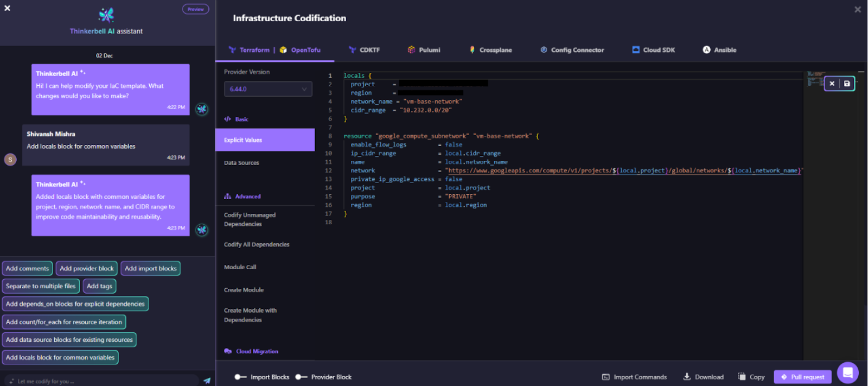The height and width of the screenshot is (386, 868).
Task: Click the Preview badge in assistant header
Action: coord(195,9)
